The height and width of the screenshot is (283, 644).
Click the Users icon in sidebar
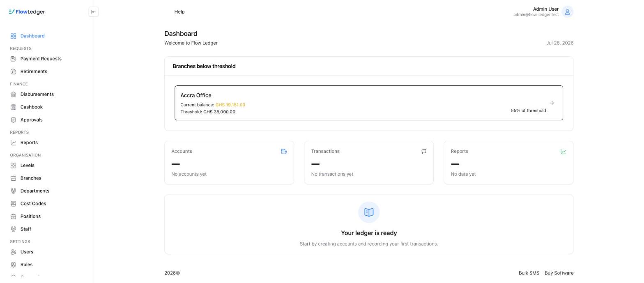pyautogui.click(x=13, y=252)
